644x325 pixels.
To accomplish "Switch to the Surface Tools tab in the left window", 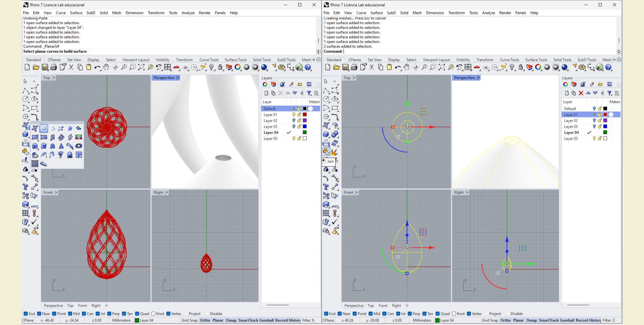I will [x=236, y=60].
